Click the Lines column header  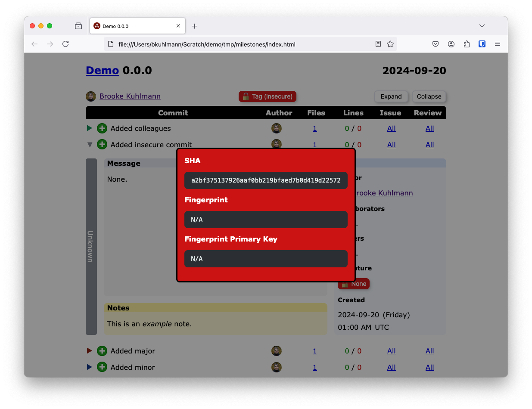click(x=353, y=113)
